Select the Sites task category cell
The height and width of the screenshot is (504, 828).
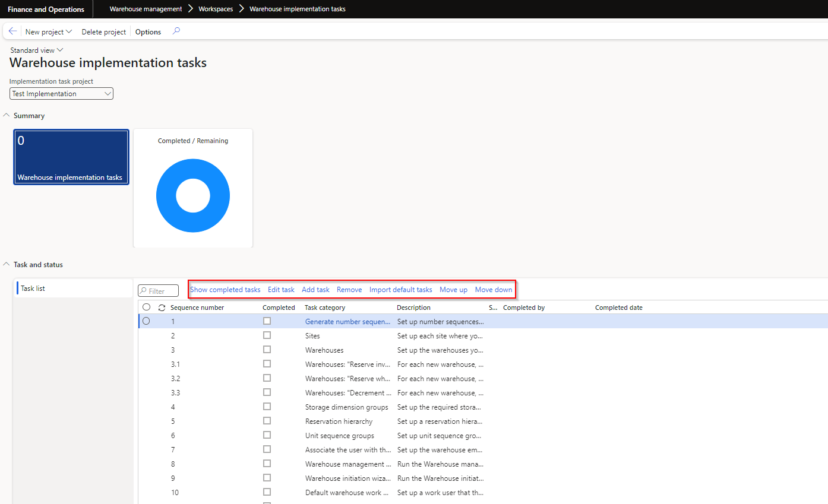click(x=312, y=335)
